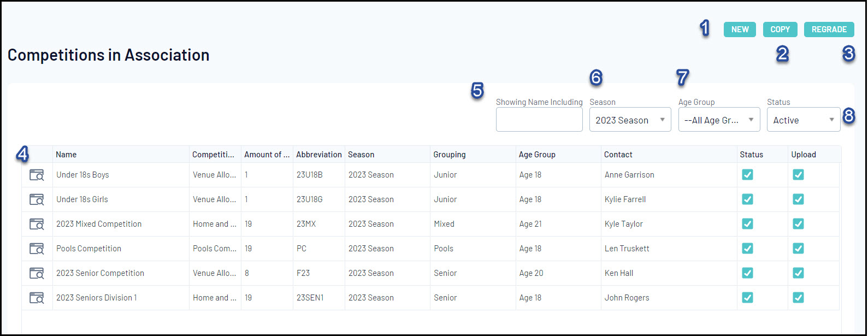Viewport: 868px width, 336px height.
Task: Open view icon for 2023 Senior Competition
Action: (x=37, y=273)
